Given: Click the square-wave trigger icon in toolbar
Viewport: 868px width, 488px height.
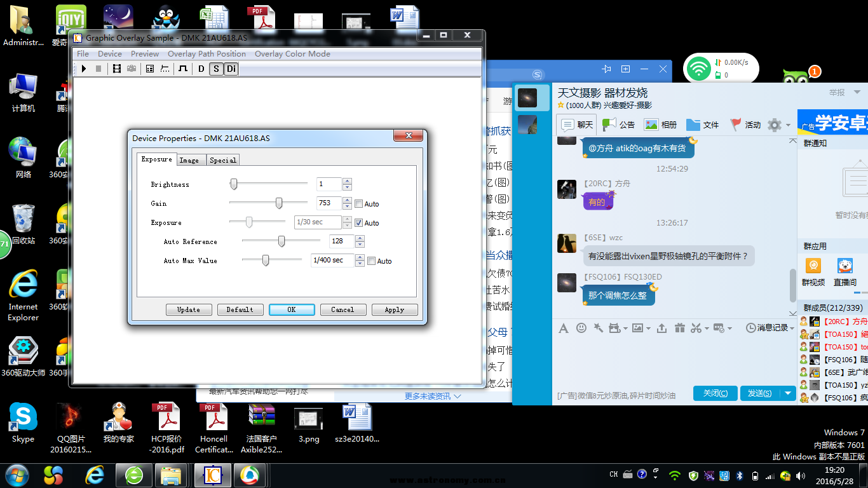Looking at the screenshot, I should click(183, 69).
